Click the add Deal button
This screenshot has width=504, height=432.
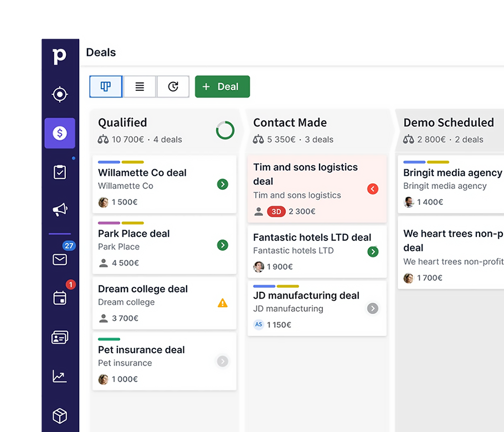click(x=222, y=87)
